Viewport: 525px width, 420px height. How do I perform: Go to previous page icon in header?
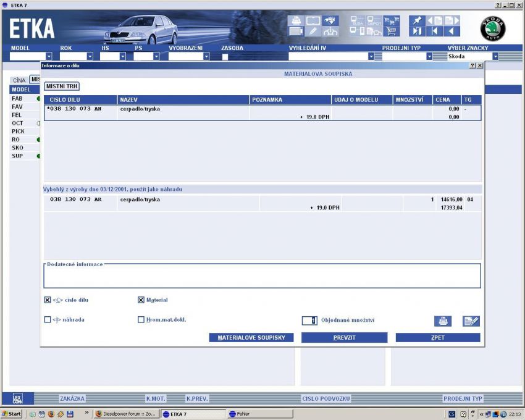[x=435, y=21]
